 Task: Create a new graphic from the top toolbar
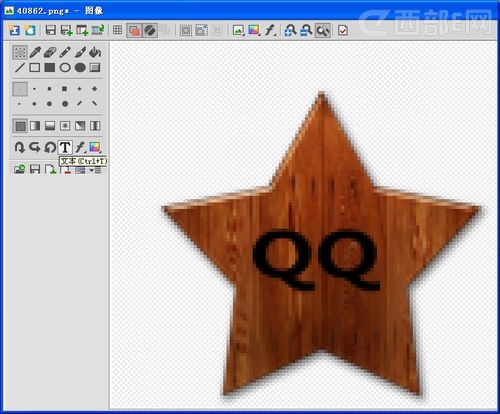14,30
